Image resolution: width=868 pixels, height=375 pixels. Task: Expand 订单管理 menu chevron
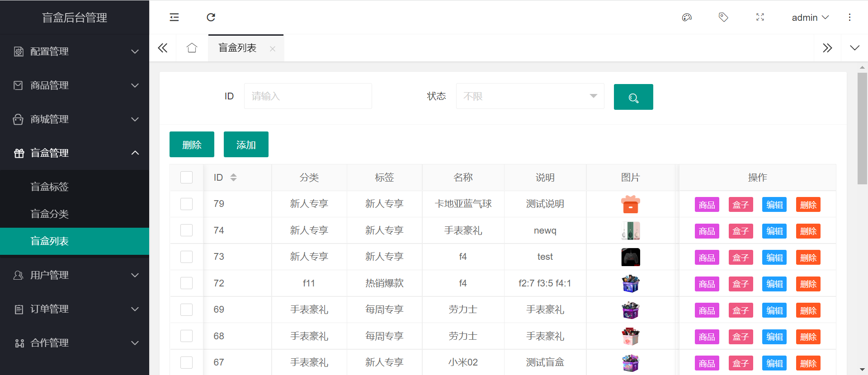135,309
